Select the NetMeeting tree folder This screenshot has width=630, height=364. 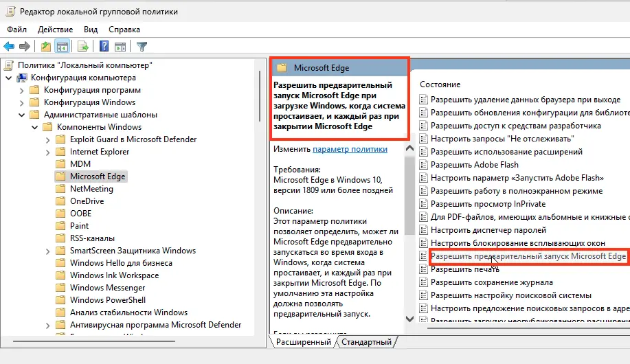click(x=91, y=189)
